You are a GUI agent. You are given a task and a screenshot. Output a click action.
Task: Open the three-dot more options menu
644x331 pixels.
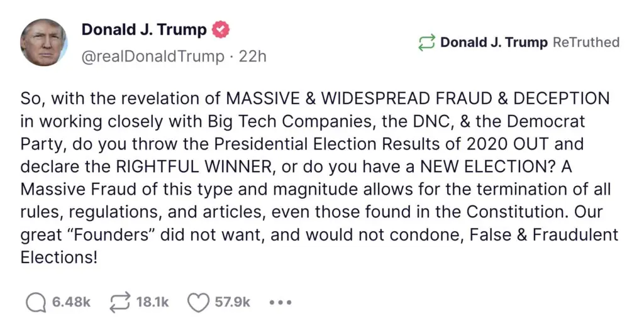click(280, 302)
